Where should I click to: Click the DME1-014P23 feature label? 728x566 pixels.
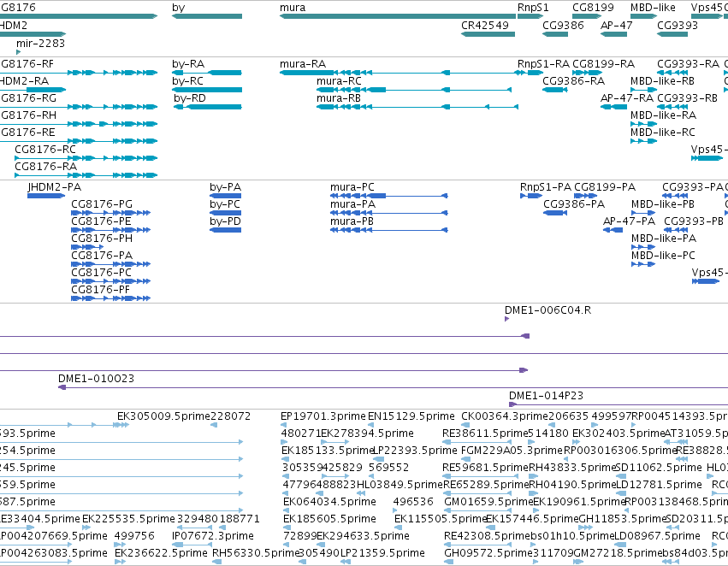[546, 396]
